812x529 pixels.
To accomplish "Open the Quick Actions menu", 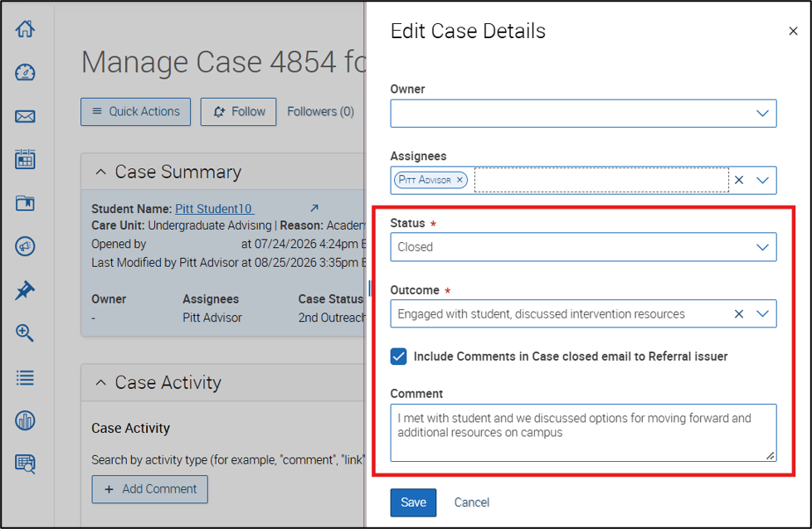I will (136, 112).
